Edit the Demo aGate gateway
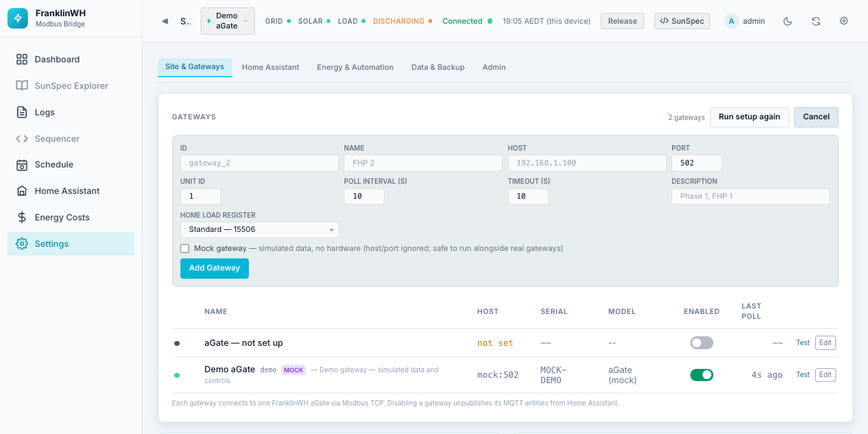The image size is (868, 434). (825, 375)
